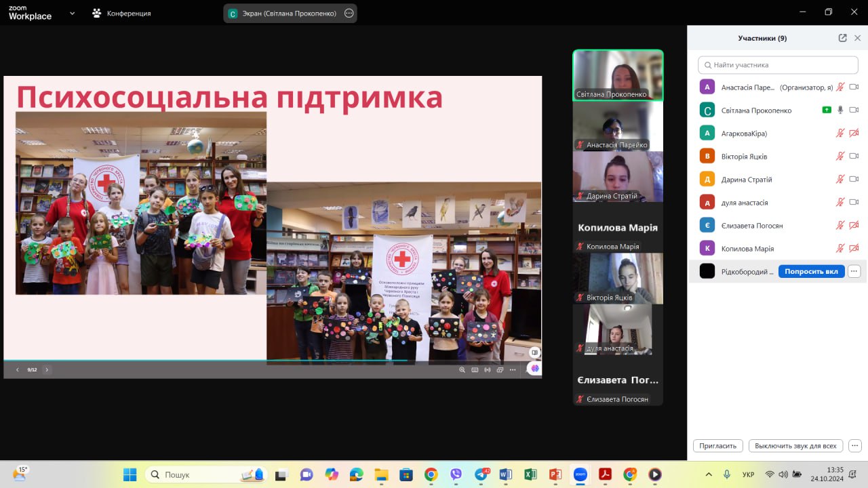Click the "Пригласить" button
The width and height of the screenshot is (868, 488).
coord(718,446)
